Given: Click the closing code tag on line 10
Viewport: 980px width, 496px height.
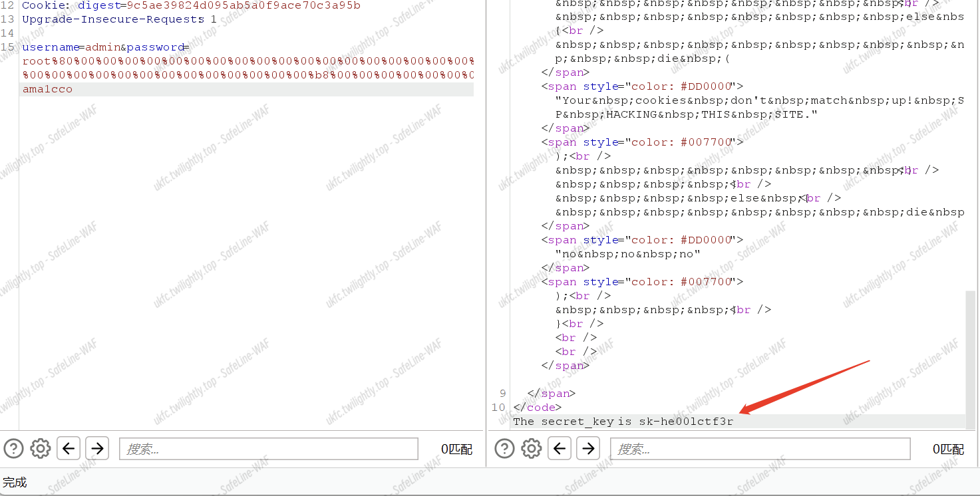Looking at the screenshot, I should (x=537, y=407).
